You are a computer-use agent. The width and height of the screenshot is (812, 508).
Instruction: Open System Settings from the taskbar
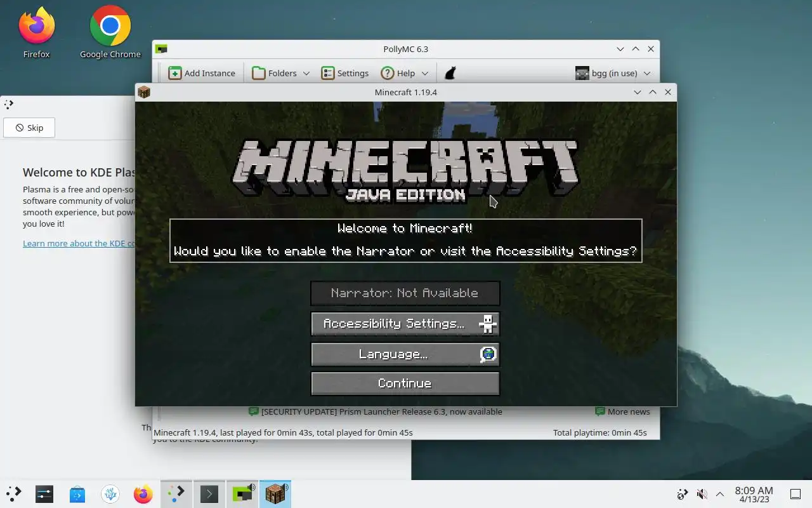(x=44, y=493)
